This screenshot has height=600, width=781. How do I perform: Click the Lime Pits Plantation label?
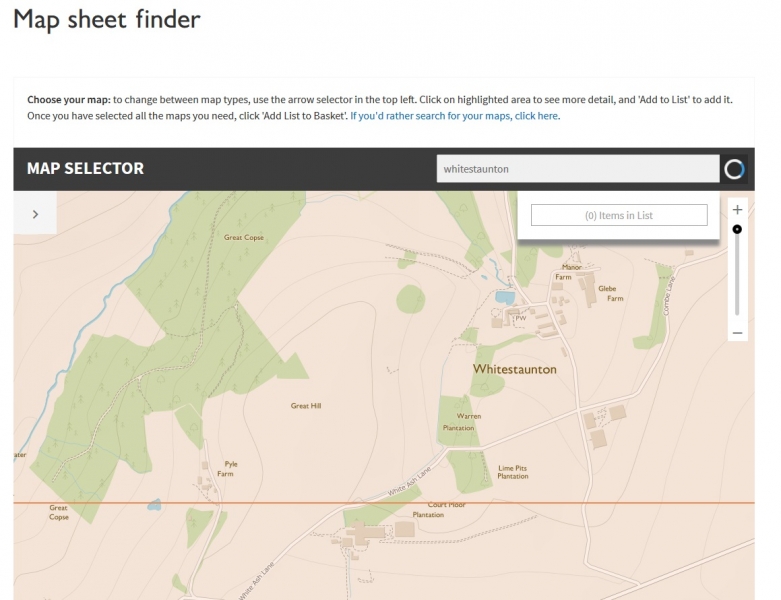pos(513,472)
